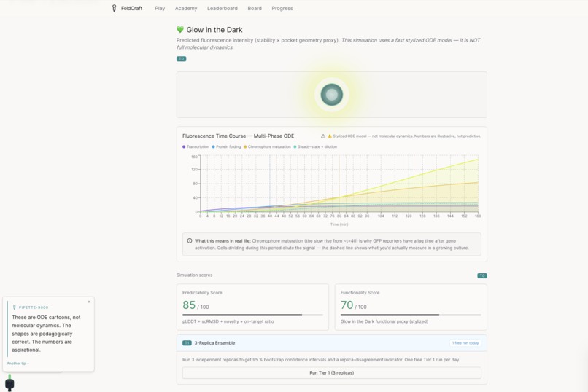Click the T1 badge beside 3-Replica Ensemble
The height and width of the screenshot is (392, 588).
tap(187, 343)
